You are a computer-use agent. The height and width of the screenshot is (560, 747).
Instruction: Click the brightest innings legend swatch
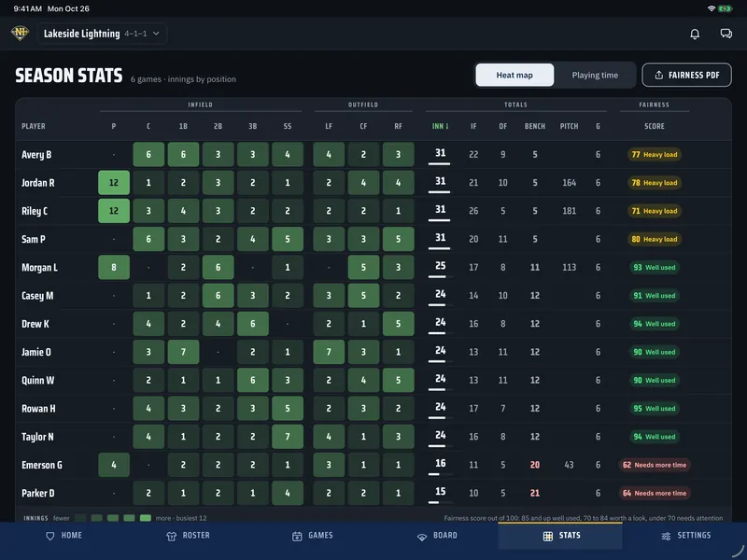[146, 518]
